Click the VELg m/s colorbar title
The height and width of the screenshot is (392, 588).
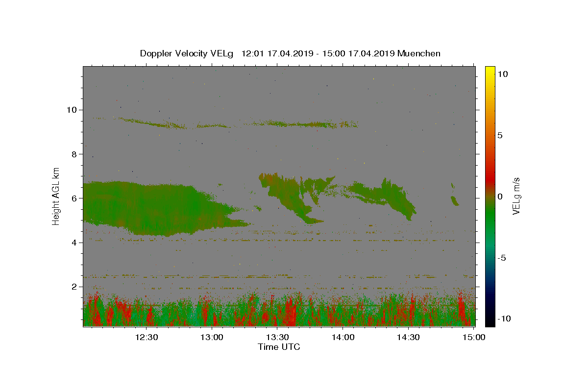point(516,196)
